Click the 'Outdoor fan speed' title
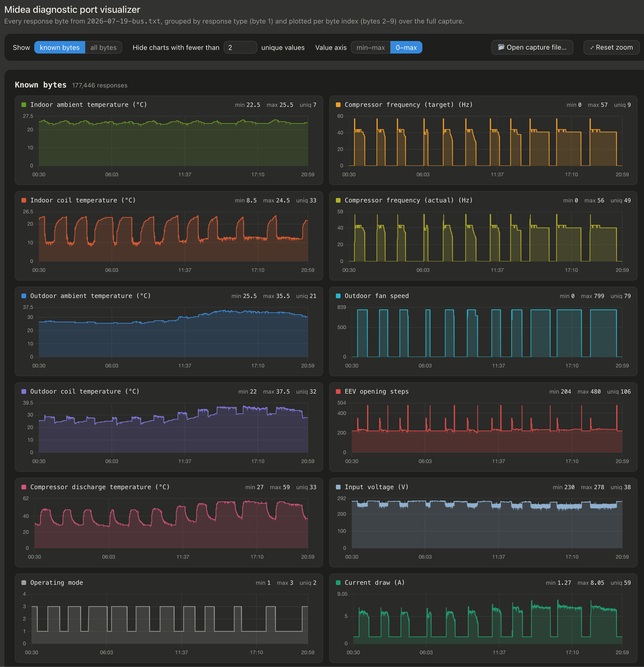The image size is (644, 667). click(x=377, y=296)
